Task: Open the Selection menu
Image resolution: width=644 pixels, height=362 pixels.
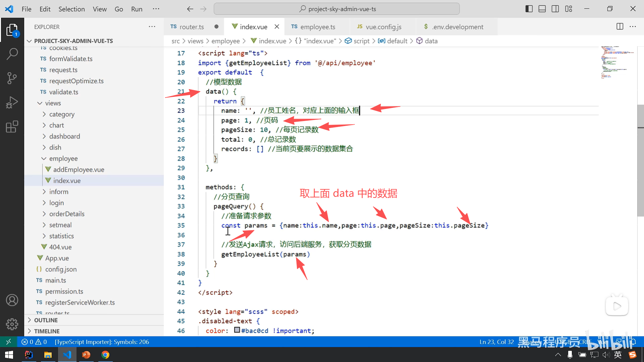Action: click(x=71, y=9)
